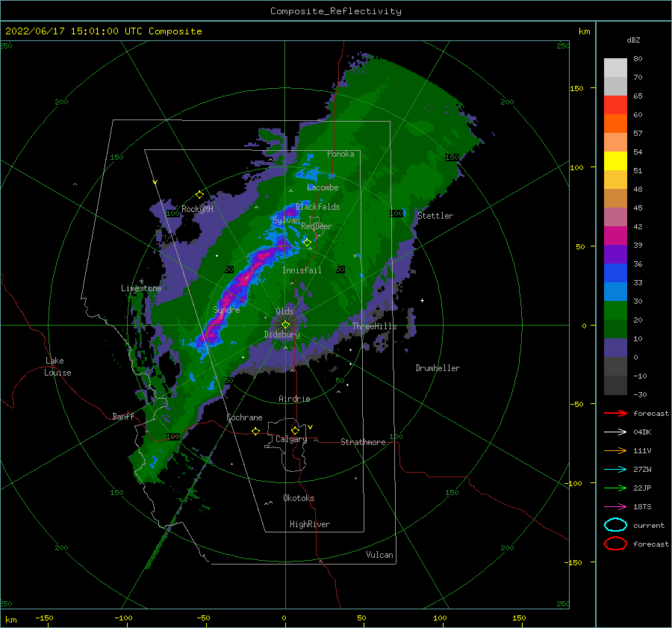Click the Vulcan town label

(379, 555)
